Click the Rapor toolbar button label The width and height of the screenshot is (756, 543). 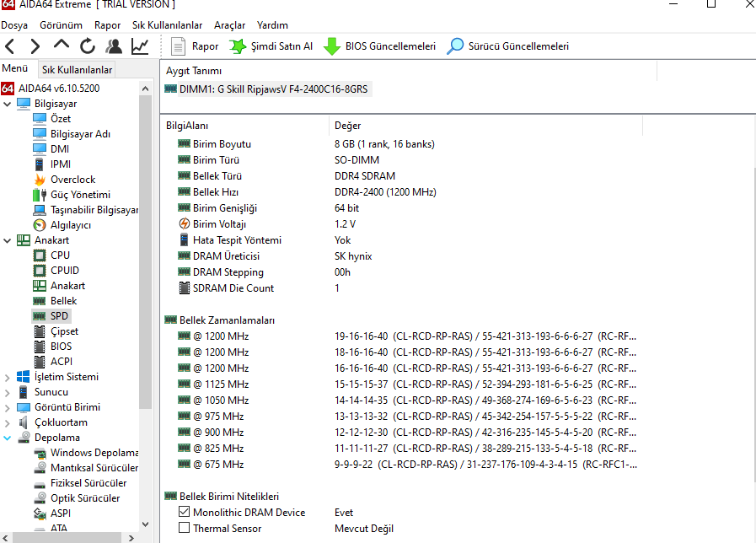click(205, 46)
